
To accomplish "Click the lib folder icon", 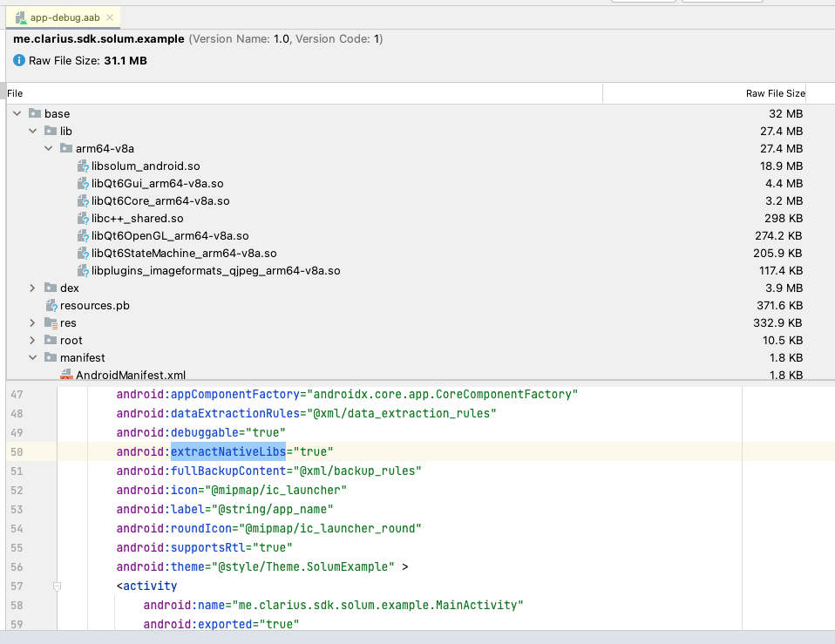I will tap(50, 131).
